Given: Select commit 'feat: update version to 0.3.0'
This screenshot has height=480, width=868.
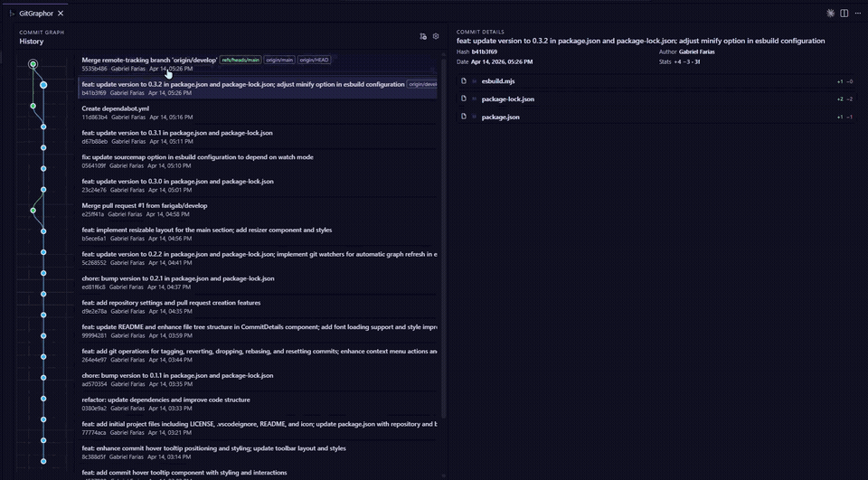Looking at the screenshot, I should click(258, 185).
